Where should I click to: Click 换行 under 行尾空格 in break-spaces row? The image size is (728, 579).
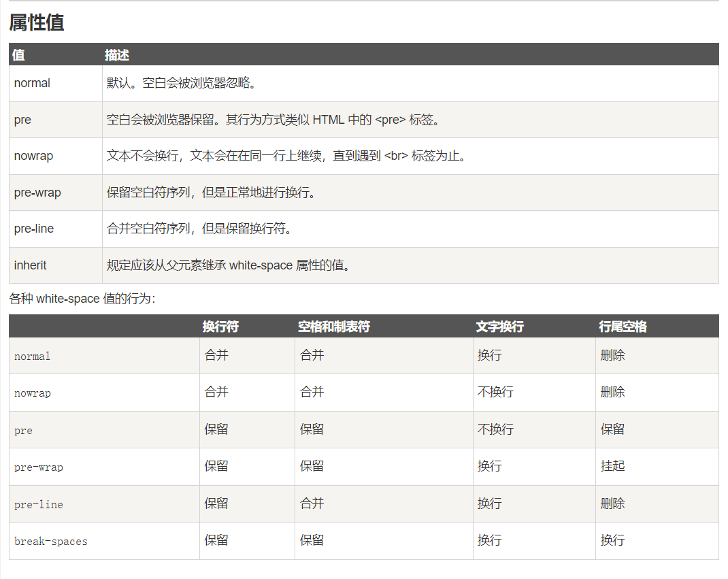click(612, 540)
